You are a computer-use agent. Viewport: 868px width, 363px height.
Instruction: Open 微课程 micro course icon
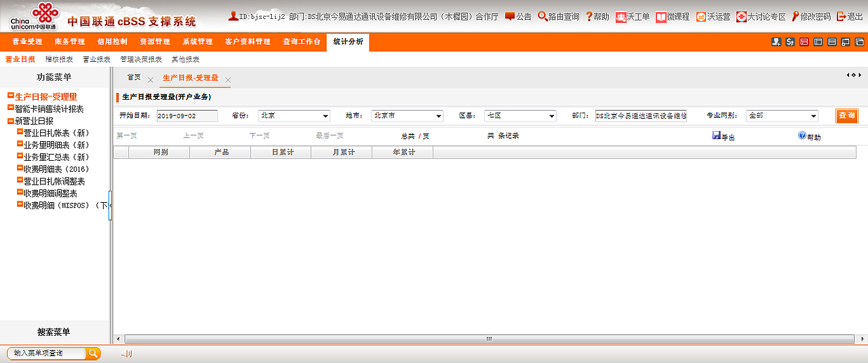pyautogui.click(x=672, y=16)
